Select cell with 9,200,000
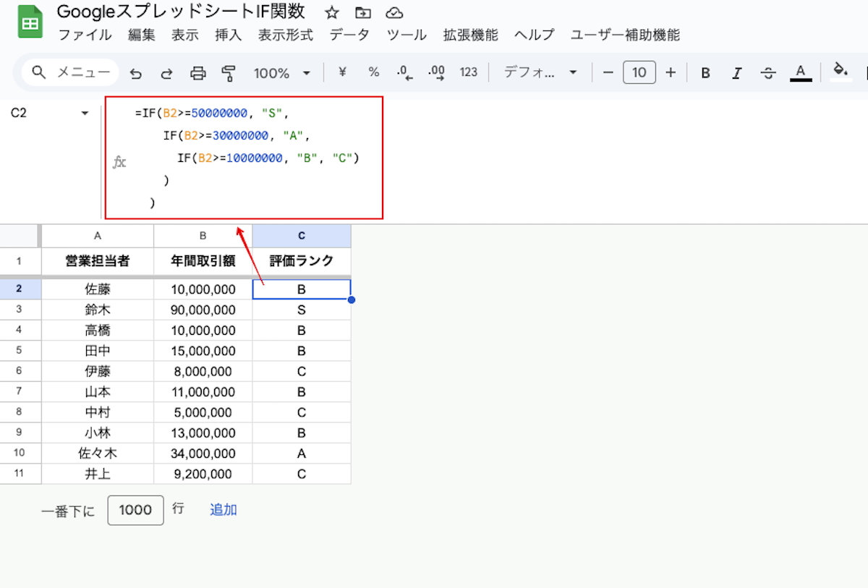The width and height of the screenshot is (868, 588). pyautogui.click(x=203, y=474)
